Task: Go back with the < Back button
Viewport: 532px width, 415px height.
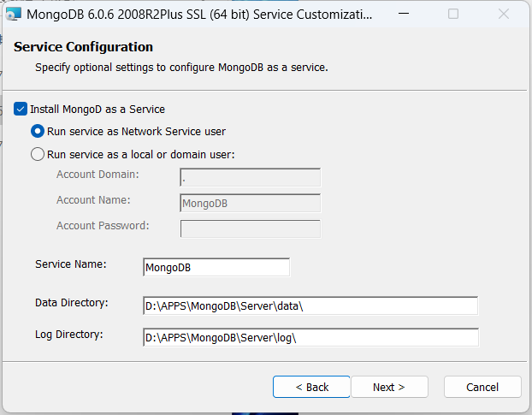Action: coord(311,387)
